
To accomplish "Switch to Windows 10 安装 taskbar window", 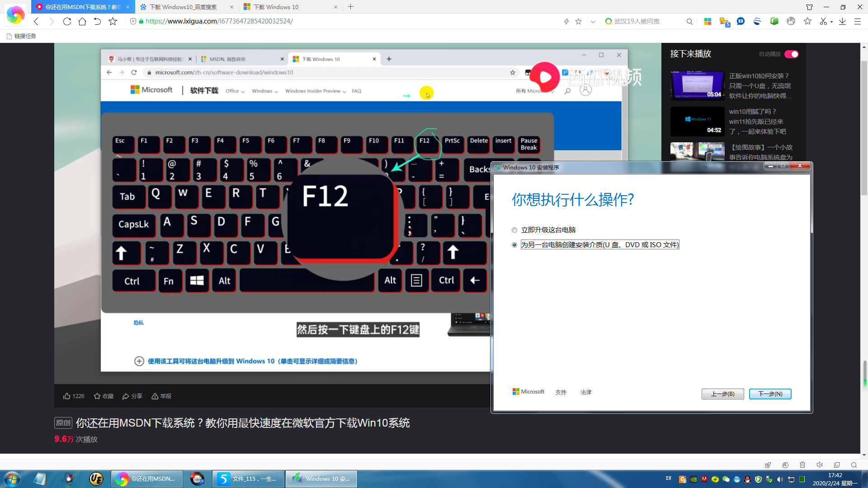I will tap(321, 479).
